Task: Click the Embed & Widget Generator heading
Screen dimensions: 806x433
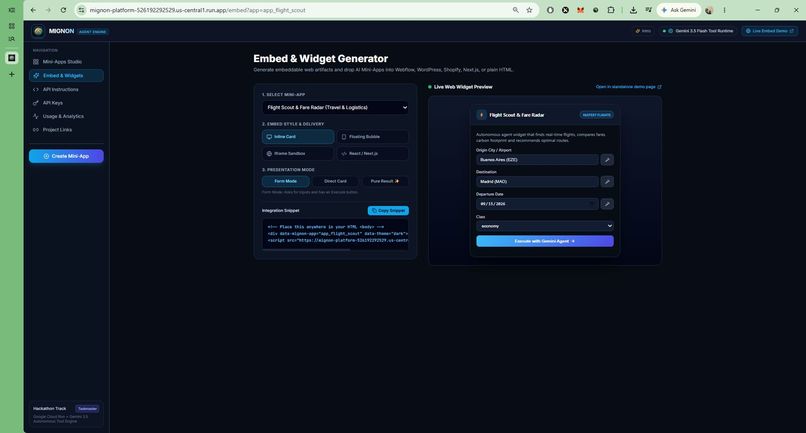Action: click(320, 59)
